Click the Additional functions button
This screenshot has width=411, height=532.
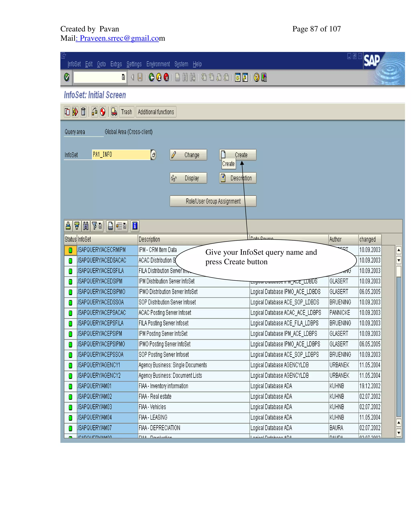(x=156, y=112)
